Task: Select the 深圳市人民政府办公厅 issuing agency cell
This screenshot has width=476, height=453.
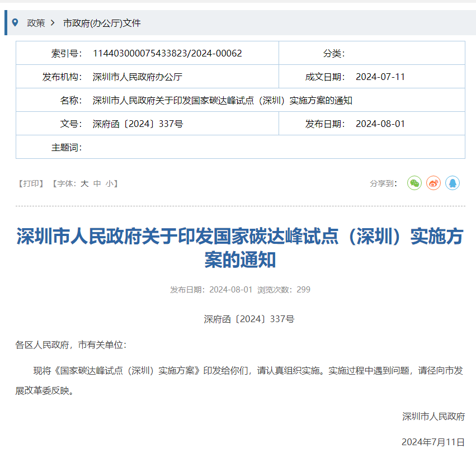Action: pyautogui.click(x=137, y=77)
